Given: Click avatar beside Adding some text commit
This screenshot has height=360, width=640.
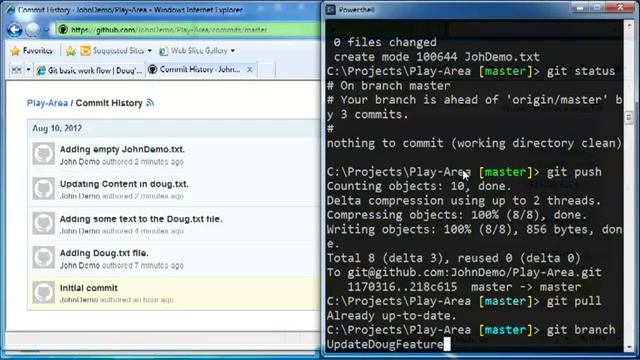Looking at the screenshot, I should click(x=43, y=223).
